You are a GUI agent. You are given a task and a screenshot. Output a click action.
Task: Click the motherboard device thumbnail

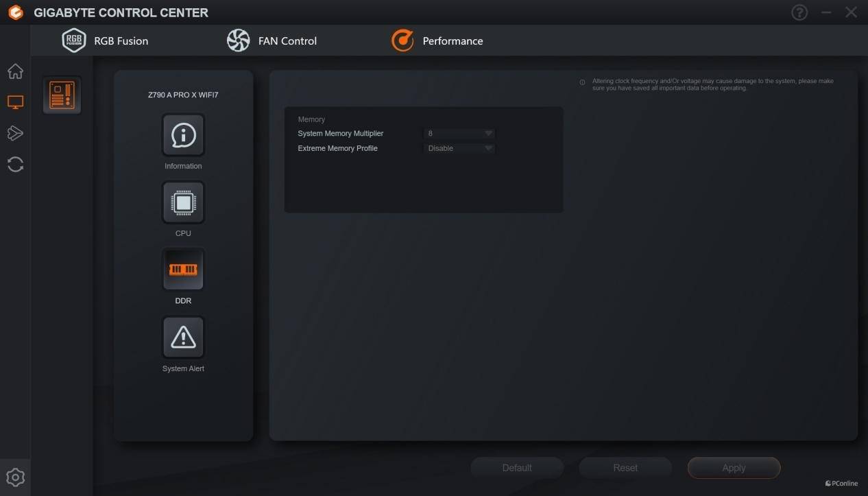62,95
